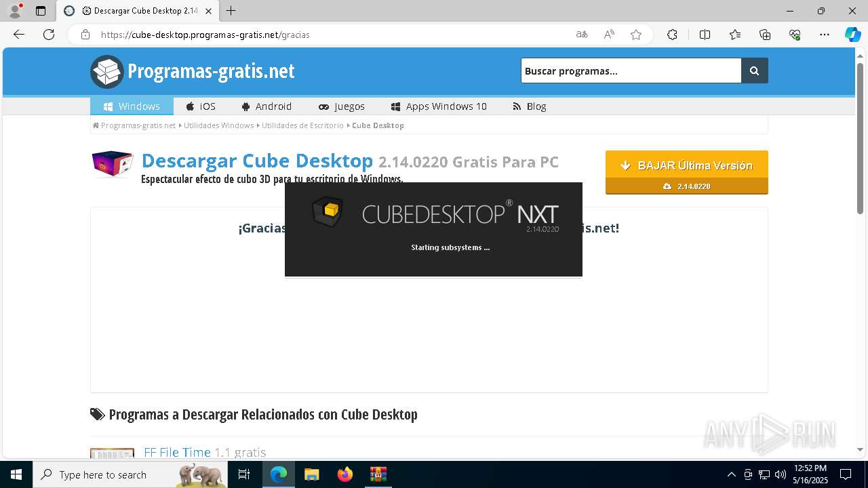
Task: Click the taskbar search box
Action: [x=130, y=474]
